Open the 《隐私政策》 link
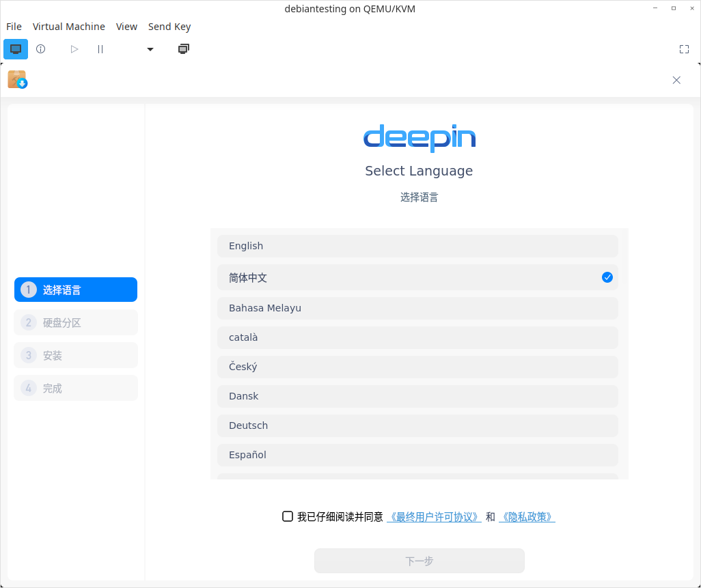This screenshot has height=588, width=701. tap(527, 517)
